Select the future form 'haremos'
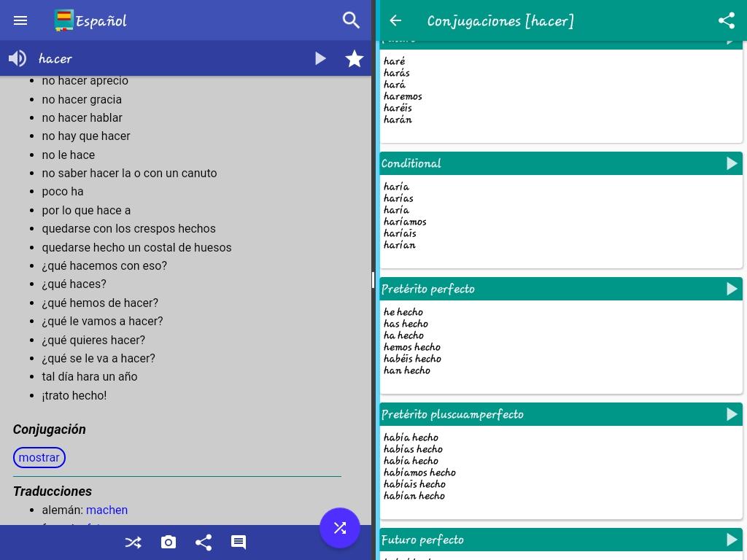 coord(403,96)
